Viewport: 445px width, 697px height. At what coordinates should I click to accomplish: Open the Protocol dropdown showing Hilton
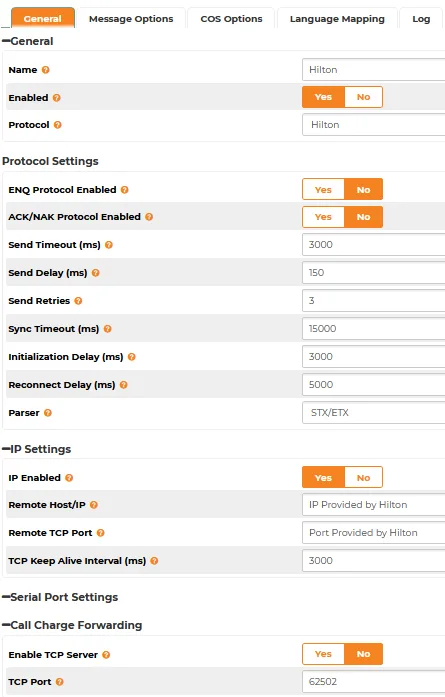pyautogui.click(x=373, y=124)
